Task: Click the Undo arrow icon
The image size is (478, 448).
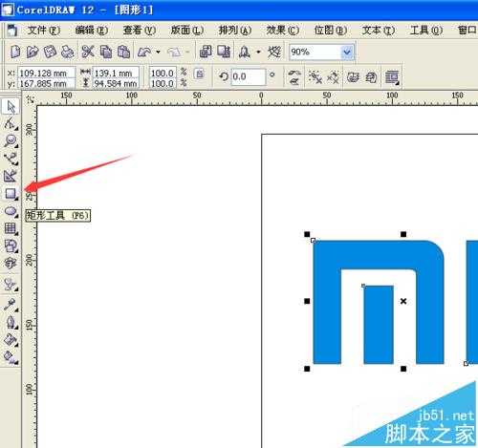Action: point(144,52)
